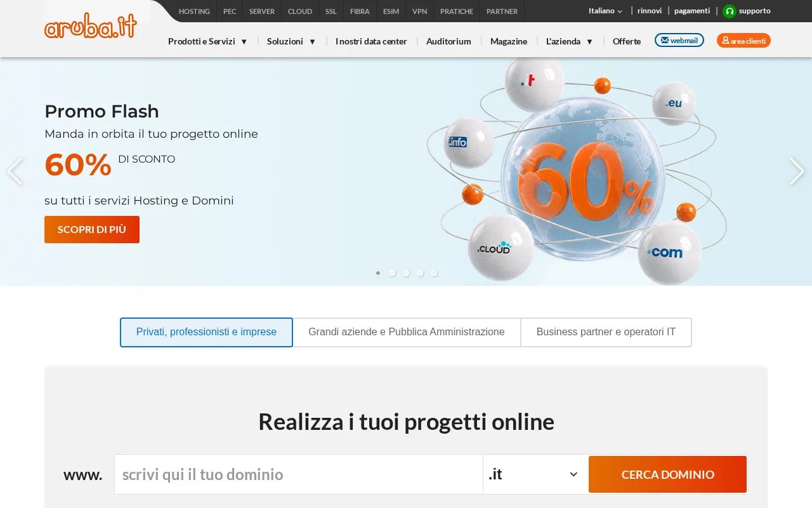Open the VPN top menu item

coord(419,11)
